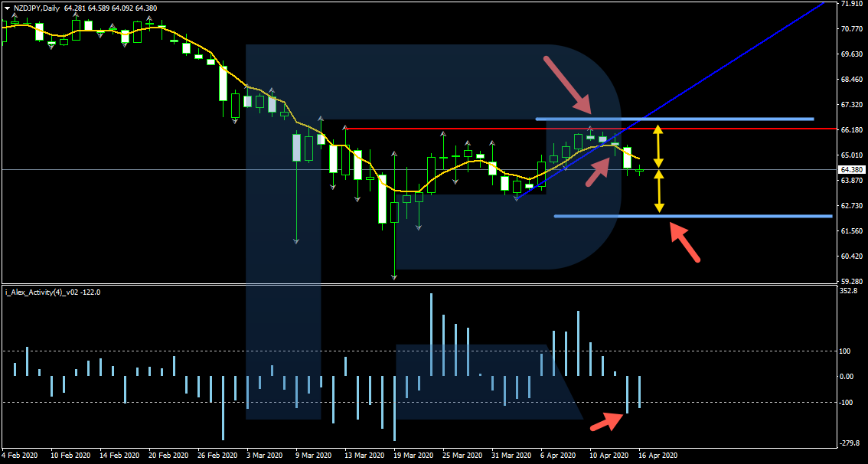Select the red horizontal level line
This screenshot has height=464, width=868.
pyautogui.click(x=589, y=129)
